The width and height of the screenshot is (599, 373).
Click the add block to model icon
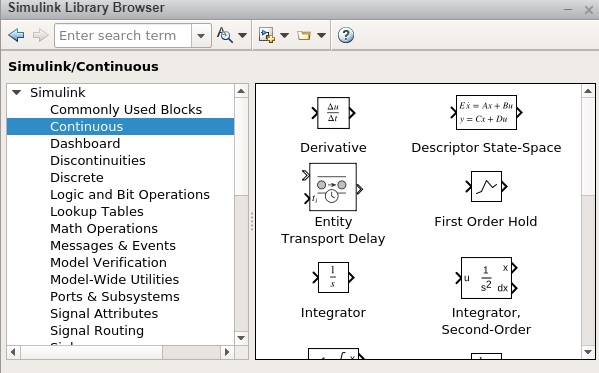[x=267, y=35]
